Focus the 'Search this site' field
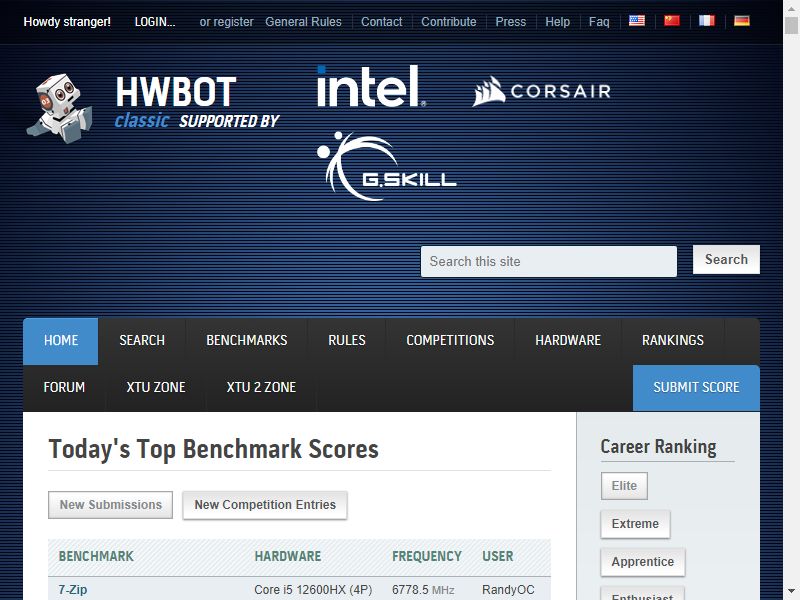This screenshot has height=600, width=800. (x=548, y=261)
